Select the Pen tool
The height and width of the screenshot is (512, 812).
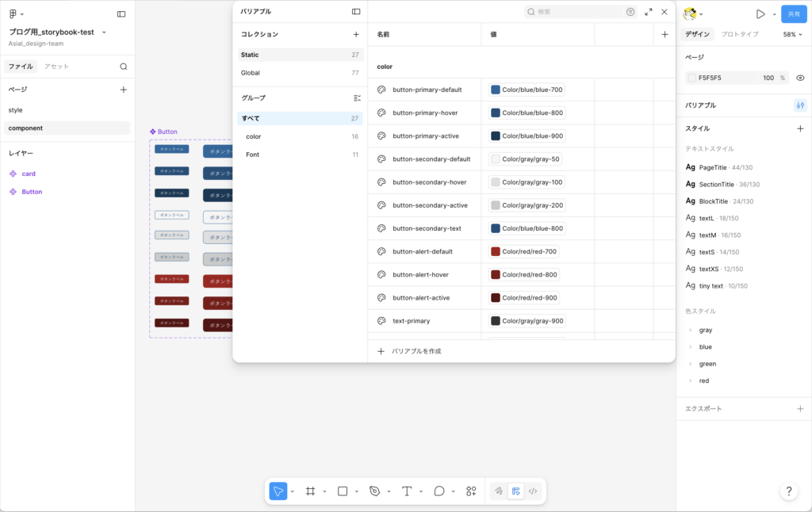(x=374, y=491)
